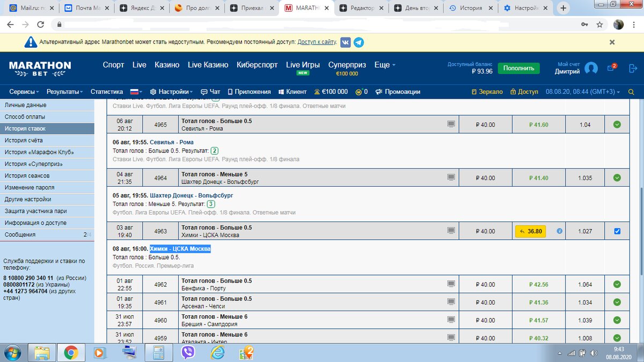Expand the Результаты dropdown
644x362 pixels.
(x=64, y=92)
